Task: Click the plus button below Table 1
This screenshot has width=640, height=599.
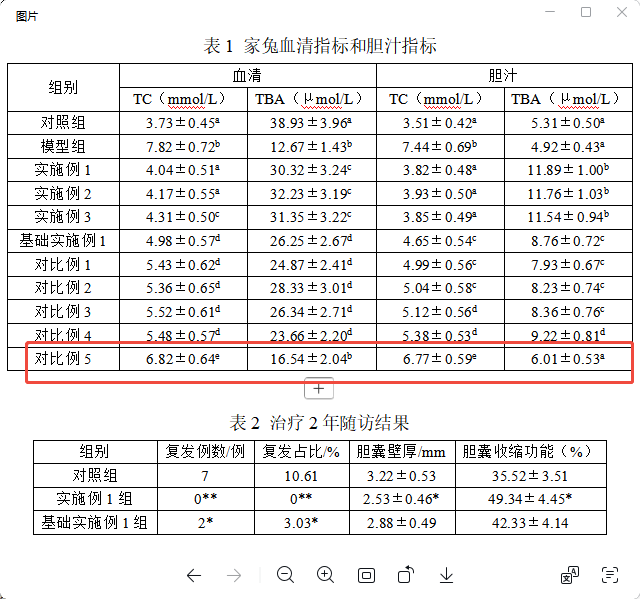Action: pos(319,389)
